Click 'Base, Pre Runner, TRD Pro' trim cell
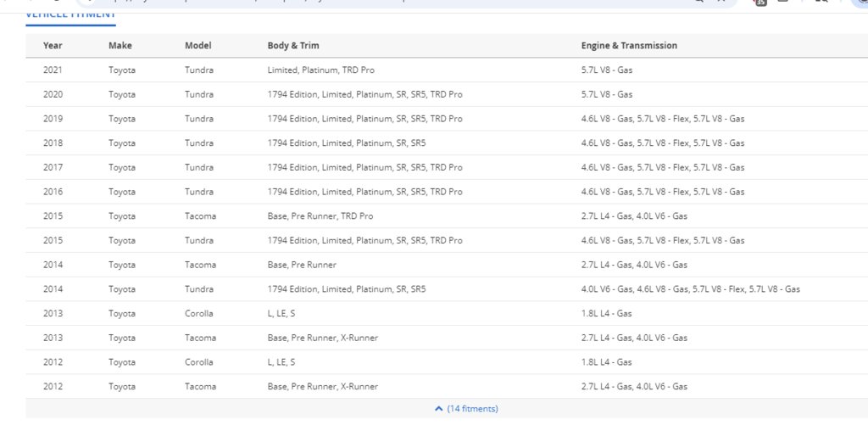This screenshot has height=431, width=868. [320, 216]
